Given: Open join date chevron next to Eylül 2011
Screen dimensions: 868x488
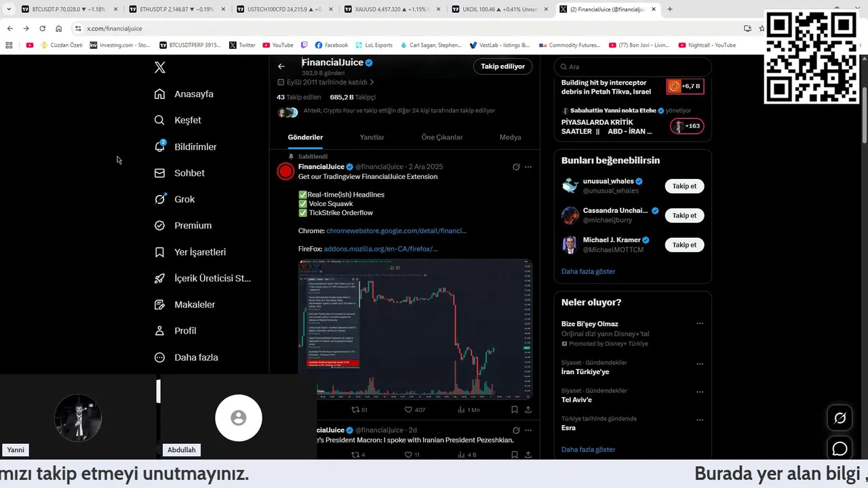Looking at the screenshot, I should coord(372,82).
